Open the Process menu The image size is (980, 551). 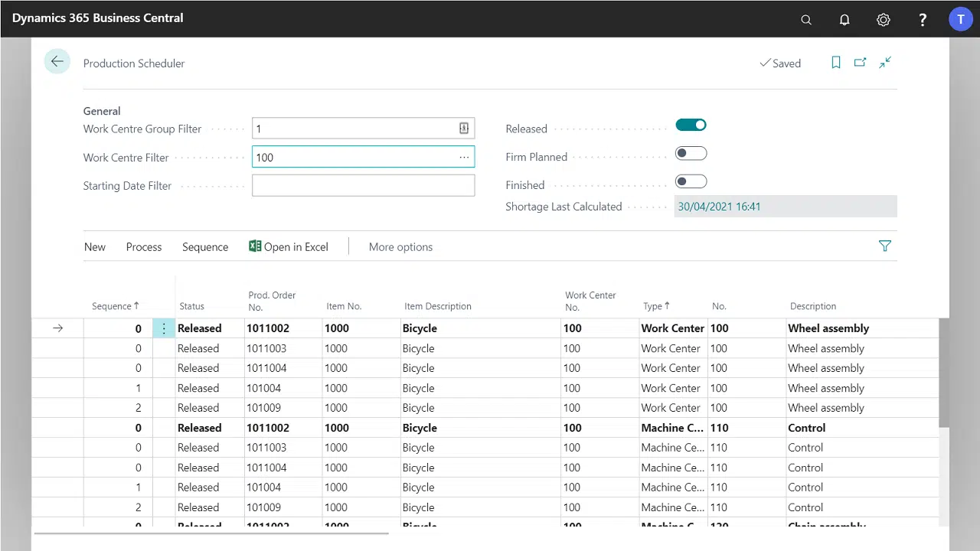coord(144,246)
